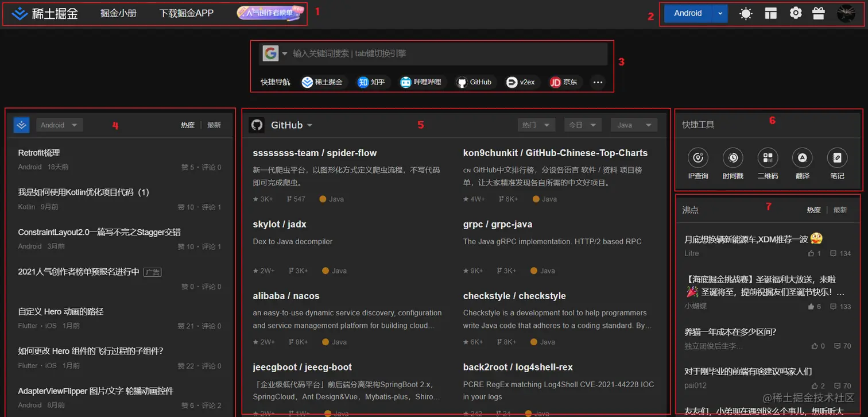The height and width of the screenshot is (417, 868).
Task: Open the 热门 filter dropdown
Action: (536, 125)
